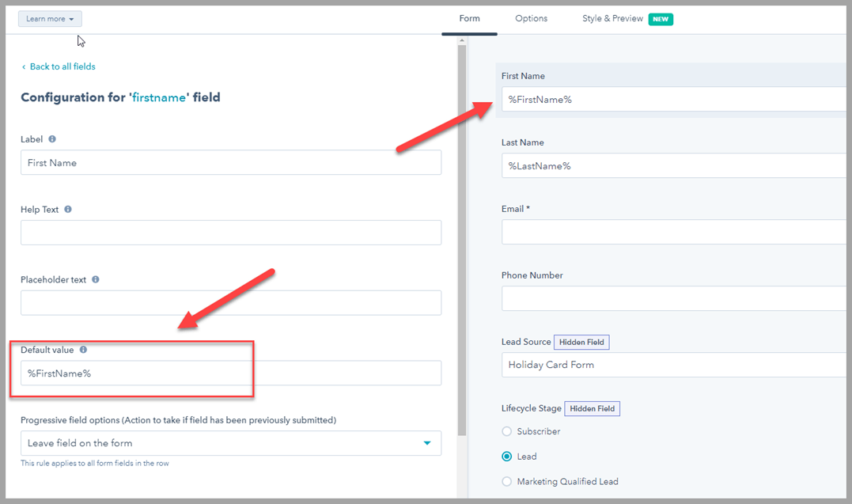This screenshot has height=504, width=852.
Task: Select the Lead radio button
Action: [x=506, y=457]
